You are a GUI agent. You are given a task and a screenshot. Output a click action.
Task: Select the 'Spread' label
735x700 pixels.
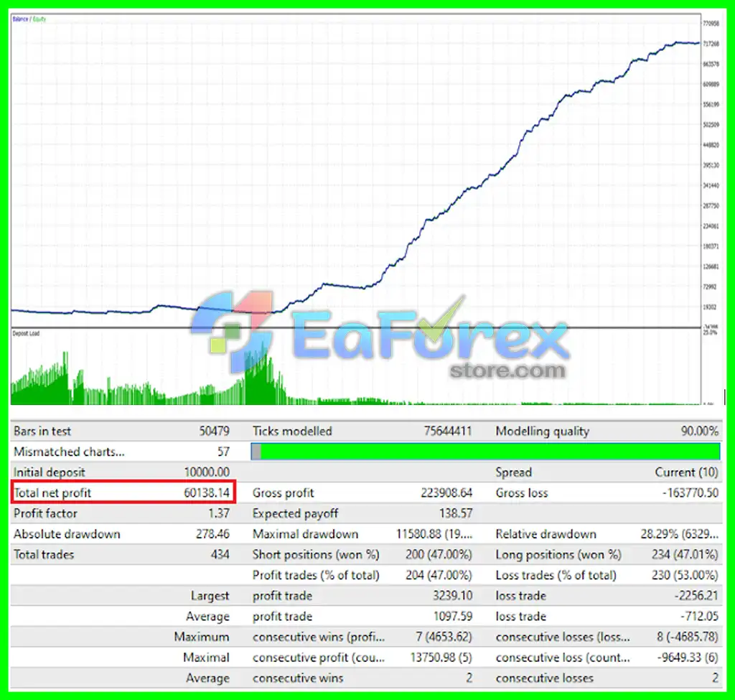[x=514, y=472]
